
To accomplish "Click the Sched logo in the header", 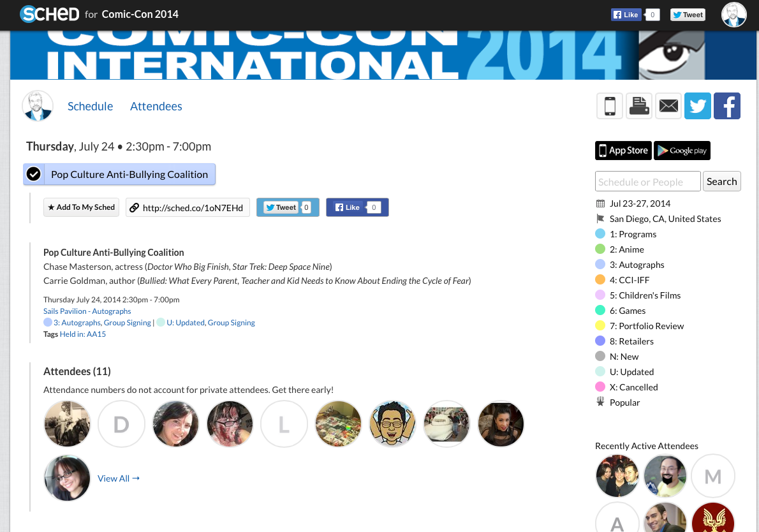I will coord(49,14).
